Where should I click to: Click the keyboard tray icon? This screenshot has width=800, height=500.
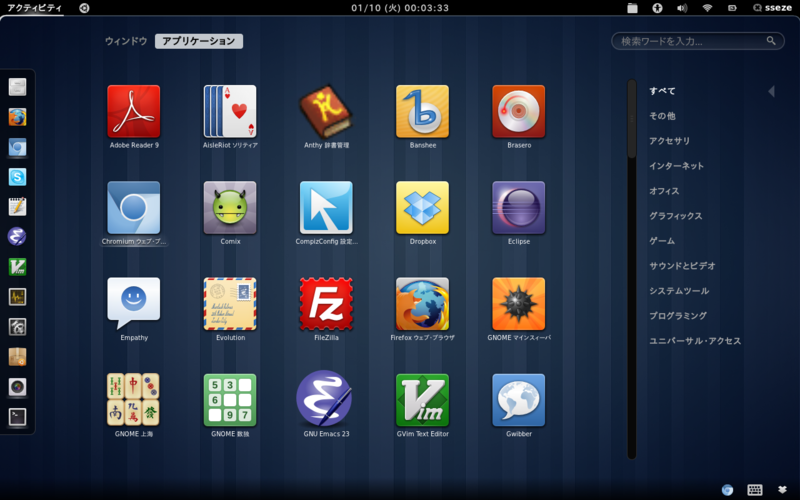755,490
